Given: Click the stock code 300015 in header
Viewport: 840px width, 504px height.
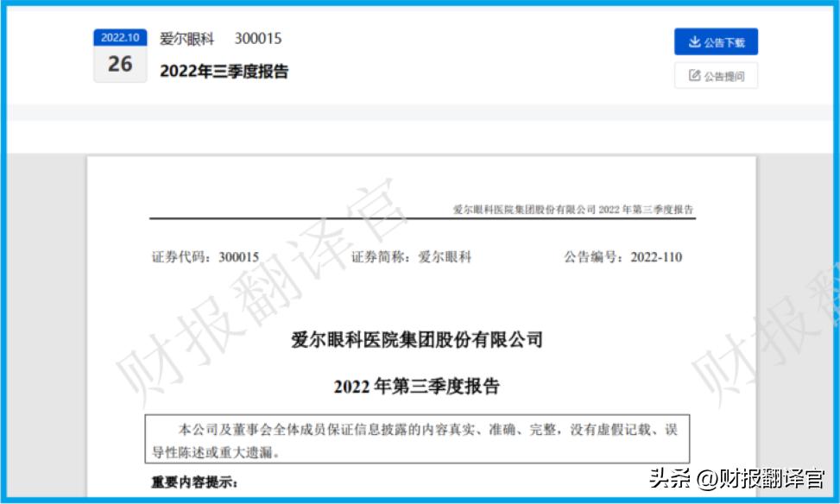Looking at the screenshot, I should point(258,39).
